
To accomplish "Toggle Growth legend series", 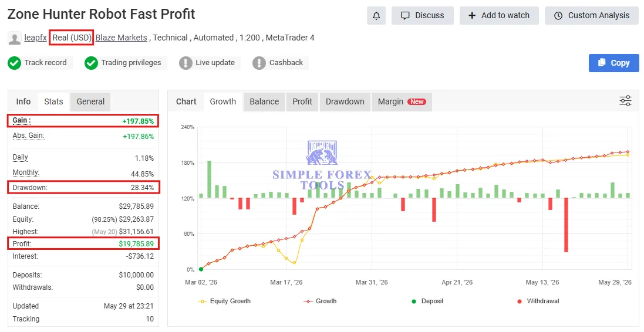I will pos(320,301).
